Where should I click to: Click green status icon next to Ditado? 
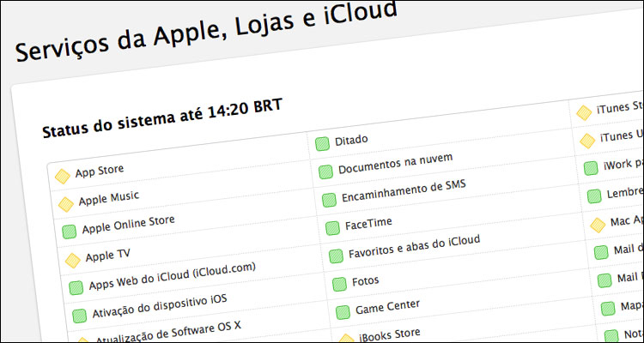point(322,144)
